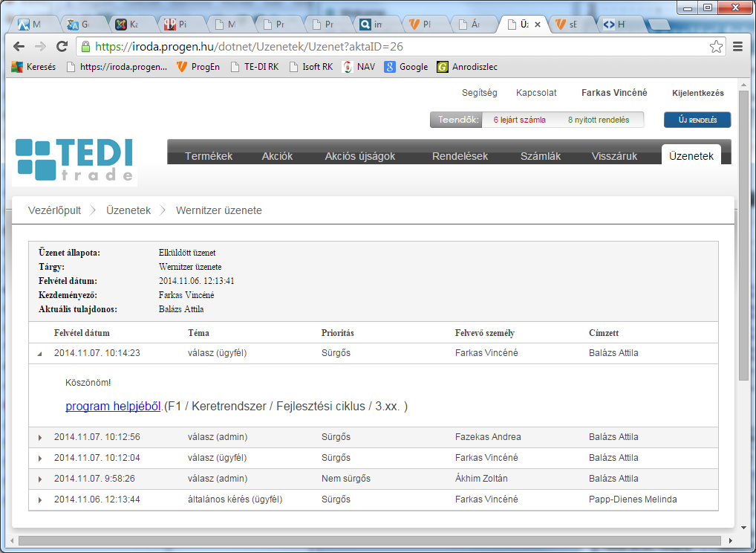This screenshot has height=553, width=756.
Task: Switch to the sE browser tab
Action: click(x=570, y=24)
